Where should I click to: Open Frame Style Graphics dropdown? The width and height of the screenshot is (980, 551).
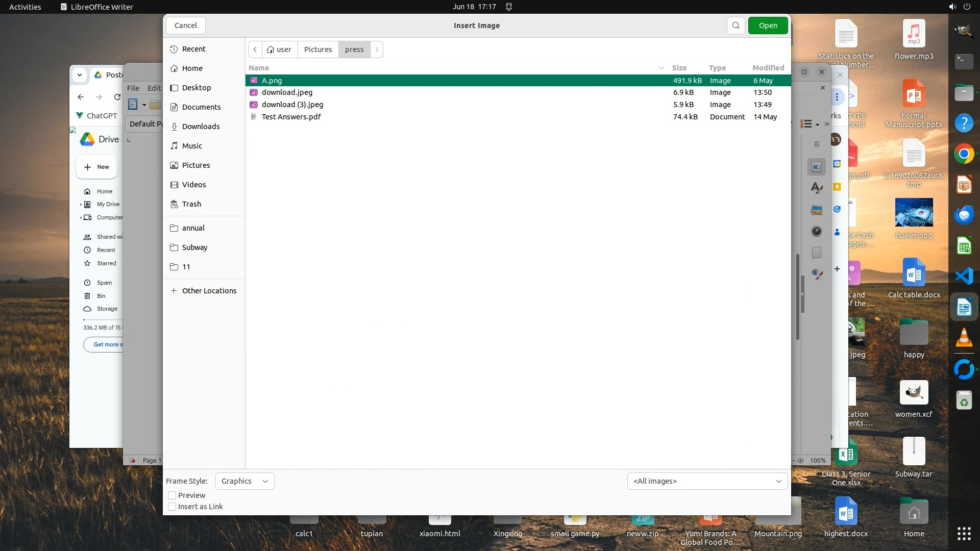click(x=244, y=481)
